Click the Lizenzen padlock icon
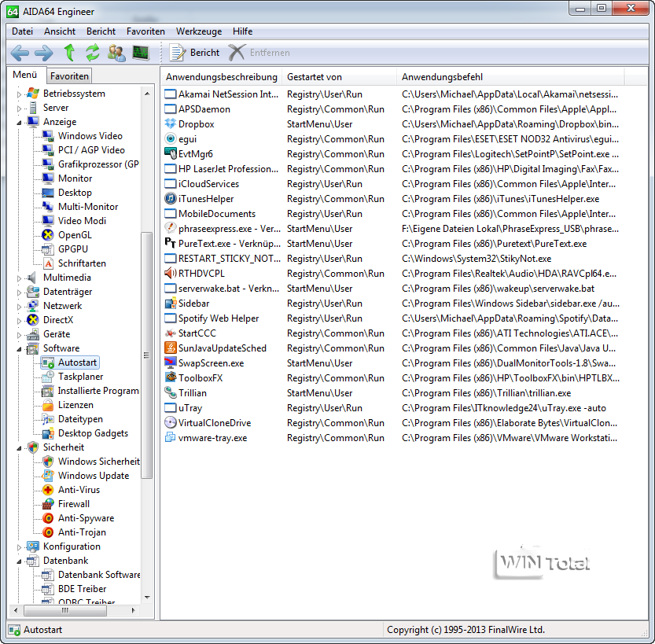The height and width of the screenshot is (644, 655). coord(48,405)
